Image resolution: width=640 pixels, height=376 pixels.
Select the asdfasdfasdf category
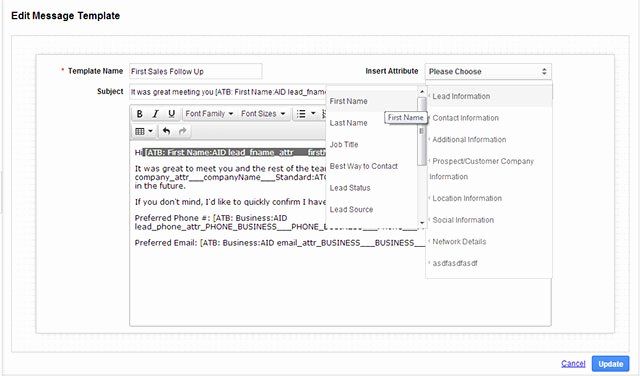tap(489, 263)
